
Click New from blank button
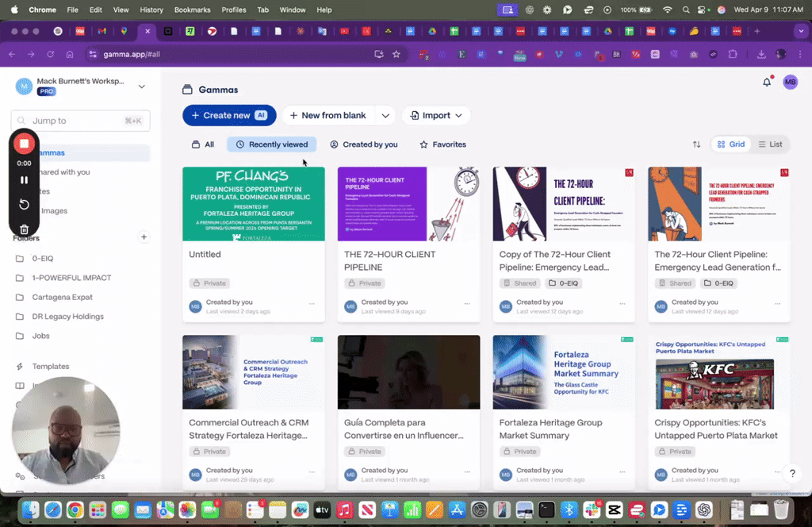point(328,116)
